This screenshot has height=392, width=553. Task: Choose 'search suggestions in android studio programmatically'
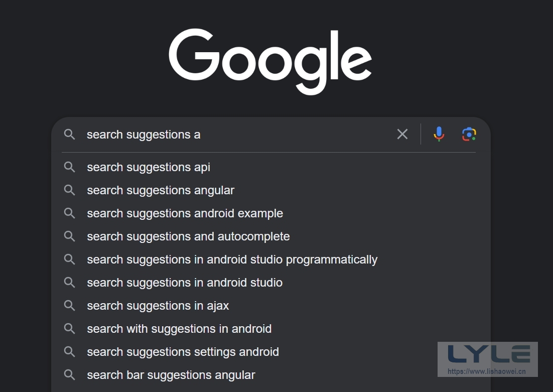(x=271, y=259)
